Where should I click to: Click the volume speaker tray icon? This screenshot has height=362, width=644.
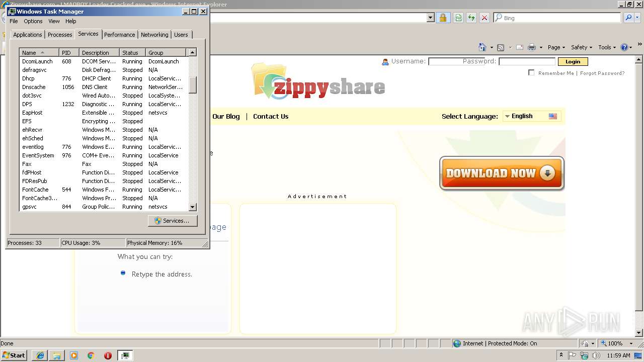click(x=596, y=355)
